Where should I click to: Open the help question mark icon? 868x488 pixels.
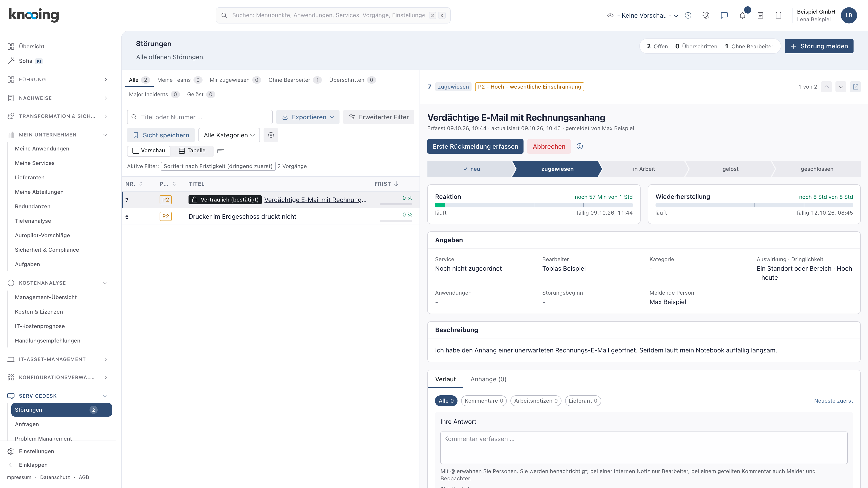[688, 15]
